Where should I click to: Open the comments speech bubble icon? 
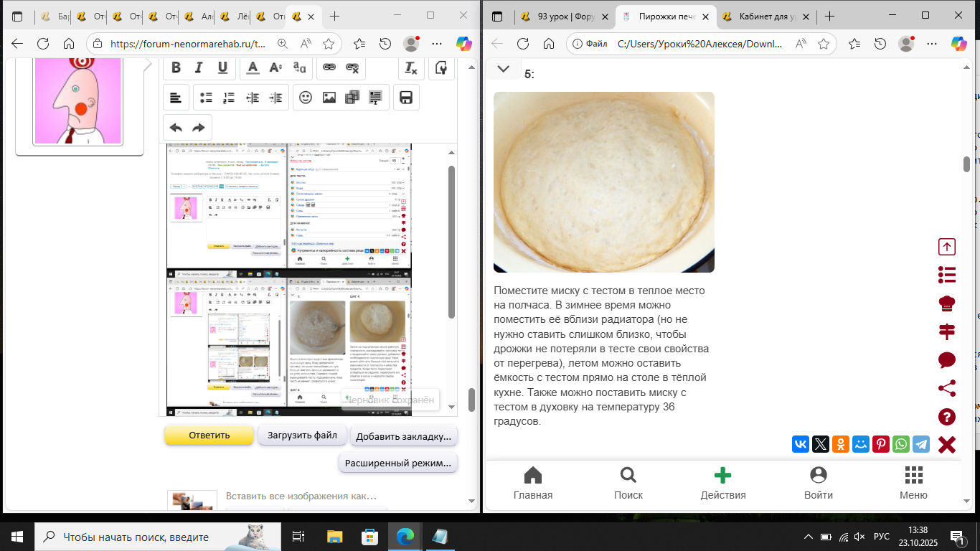pos(947,360)
